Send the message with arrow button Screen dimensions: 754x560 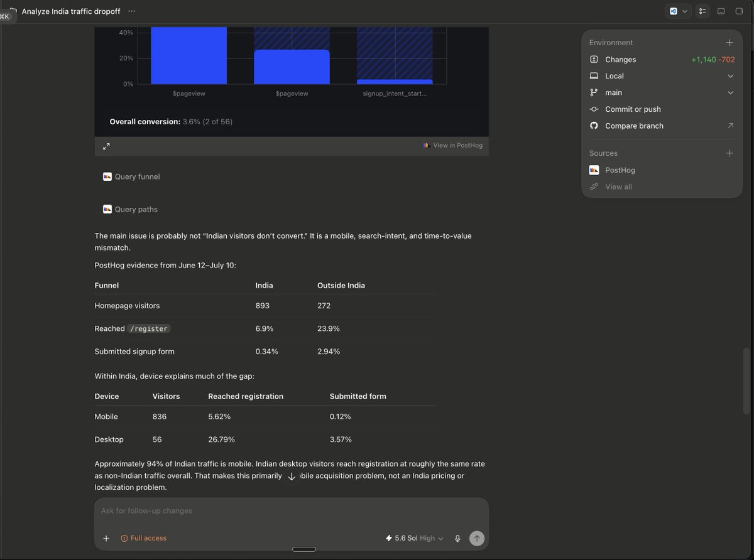tap(477, 538)
